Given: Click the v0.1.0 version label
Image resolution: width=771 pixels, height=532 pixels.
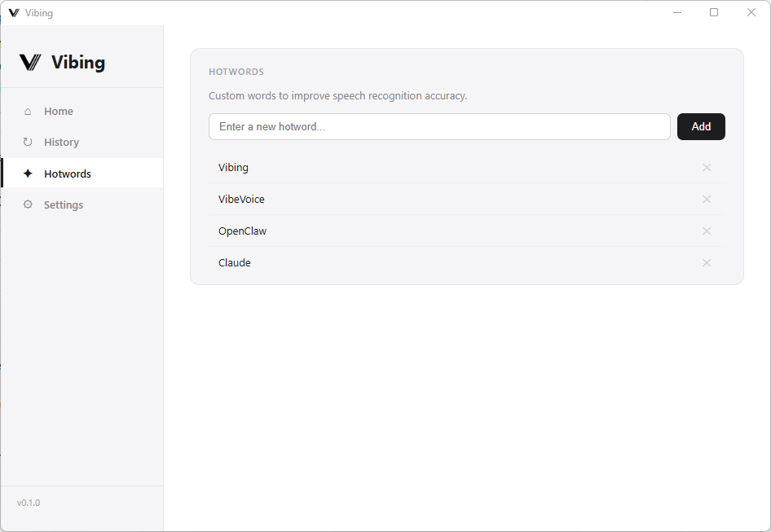Looking at the screenshot, I should (29, 503).
